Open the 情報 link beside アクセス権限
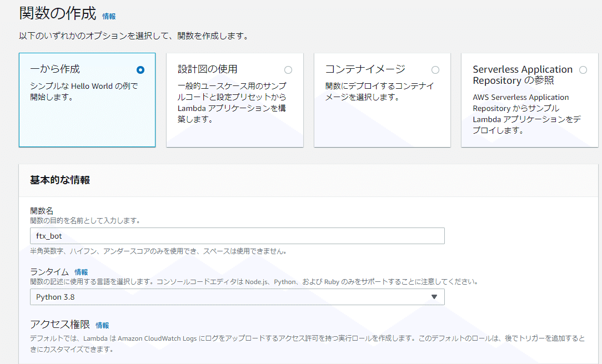 tap(102, 325)
